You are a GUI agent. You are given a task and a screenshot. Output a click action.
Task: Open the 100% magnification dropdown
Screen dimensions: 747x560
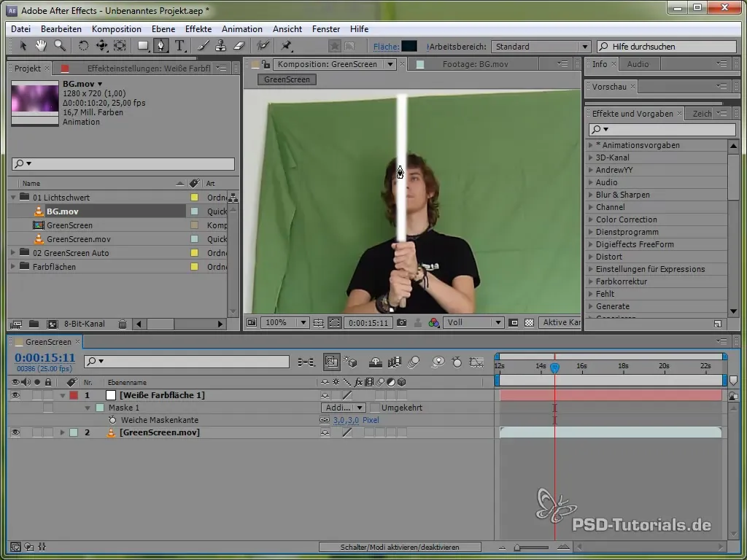[285, 322]
